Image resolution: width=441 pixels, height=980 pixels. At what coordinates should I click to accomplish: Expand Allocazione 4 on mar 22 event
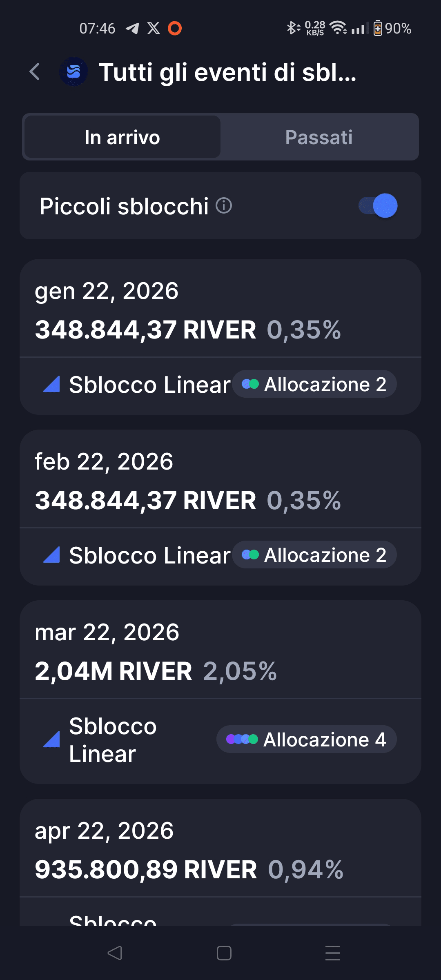[x=307, y=739]
